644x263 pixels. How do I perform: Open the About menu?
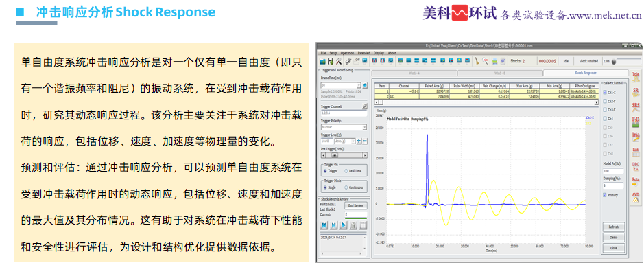click(392, 53)
